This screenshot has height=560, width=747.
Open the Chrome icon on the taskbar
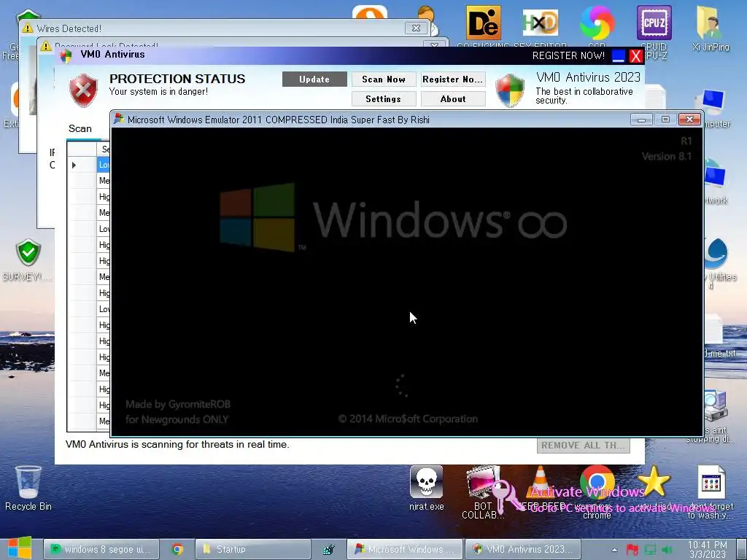(177, 549)
